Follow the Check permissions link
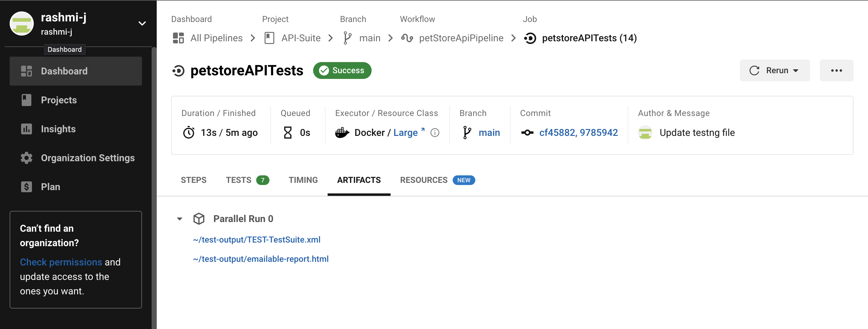 (x=61, y=262)
